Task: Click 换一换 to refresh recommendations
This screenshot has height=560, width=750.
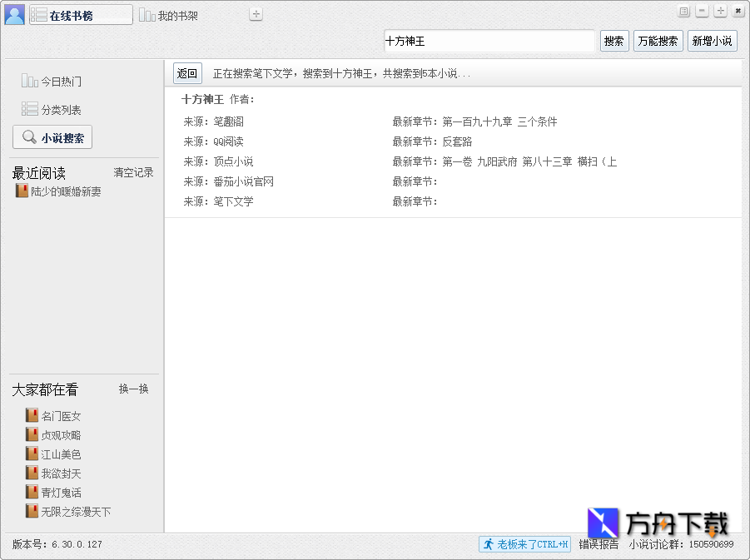Action: click(x=133, y=389)
